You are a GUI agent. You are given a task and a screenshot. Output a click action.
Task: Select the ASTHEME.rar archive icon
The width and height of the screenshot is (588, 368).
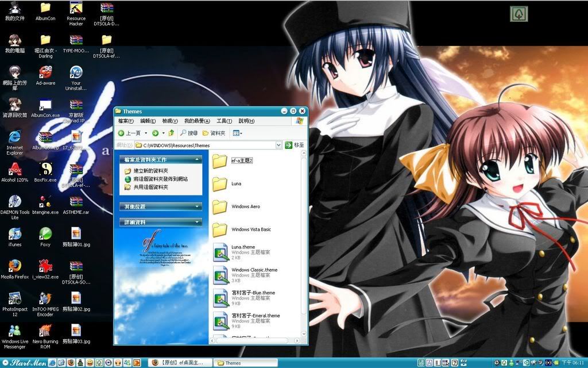76,205
